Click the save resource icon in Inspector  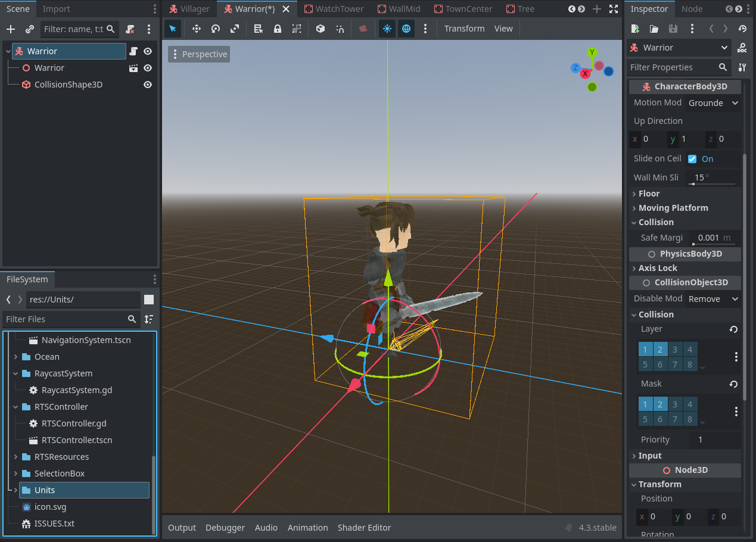pyautogui.click(x=673, y=29)
